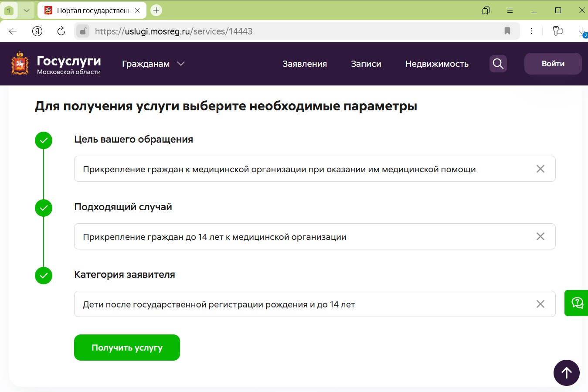Click the bookmark flag in the address bar

(x=507, y=31)
